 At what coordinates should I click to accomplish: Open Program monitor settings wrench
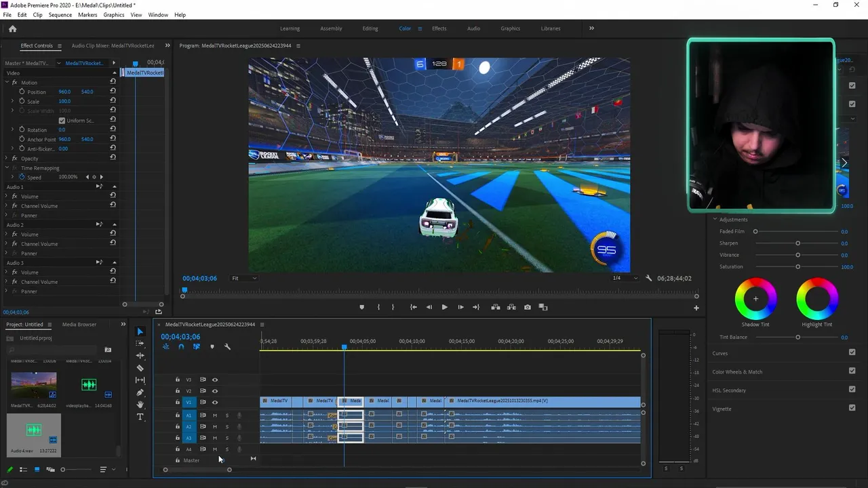[649, 278]
